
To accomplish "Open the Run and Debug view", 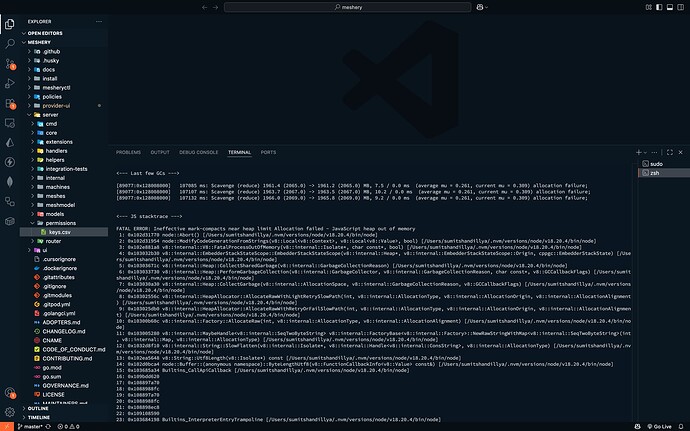I will [x=10, y=84].
